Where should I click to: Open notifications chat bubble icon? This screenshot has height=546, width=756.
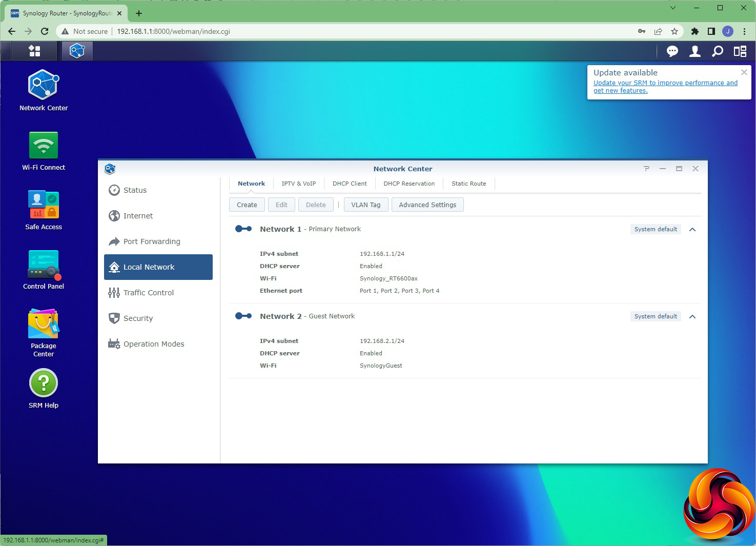(672, 51)
